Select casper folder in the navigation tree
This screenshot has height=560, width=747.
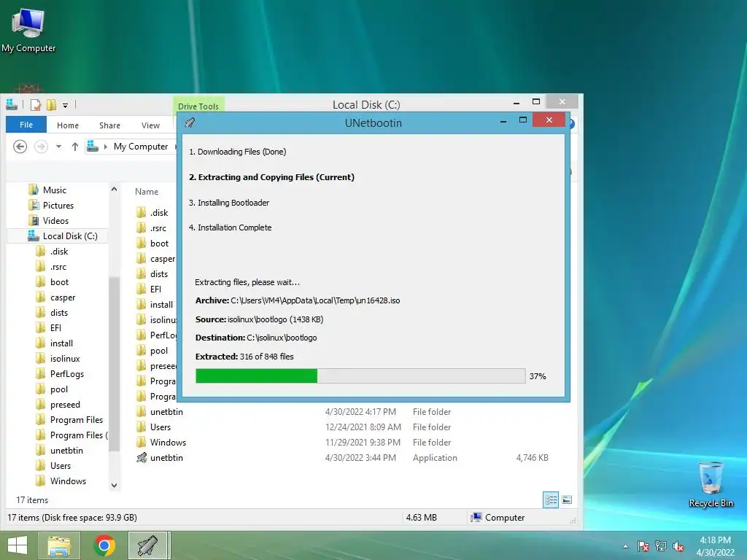click(63, 297)
